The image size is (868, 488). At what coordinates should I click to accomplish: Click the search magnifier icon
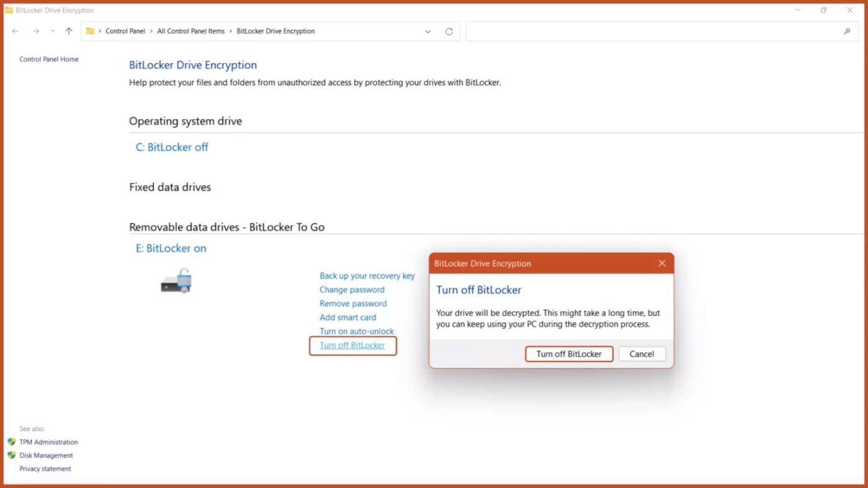point(847,32)
